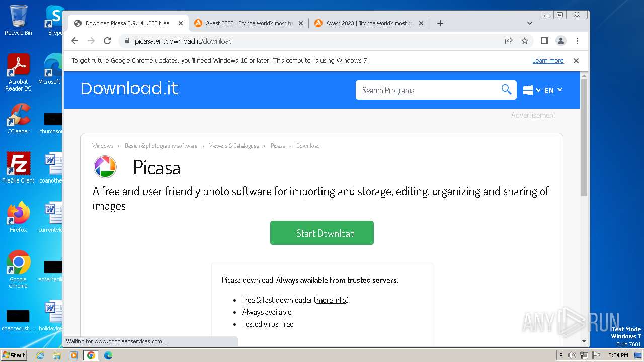Click the Learn more link

[548, 61]
